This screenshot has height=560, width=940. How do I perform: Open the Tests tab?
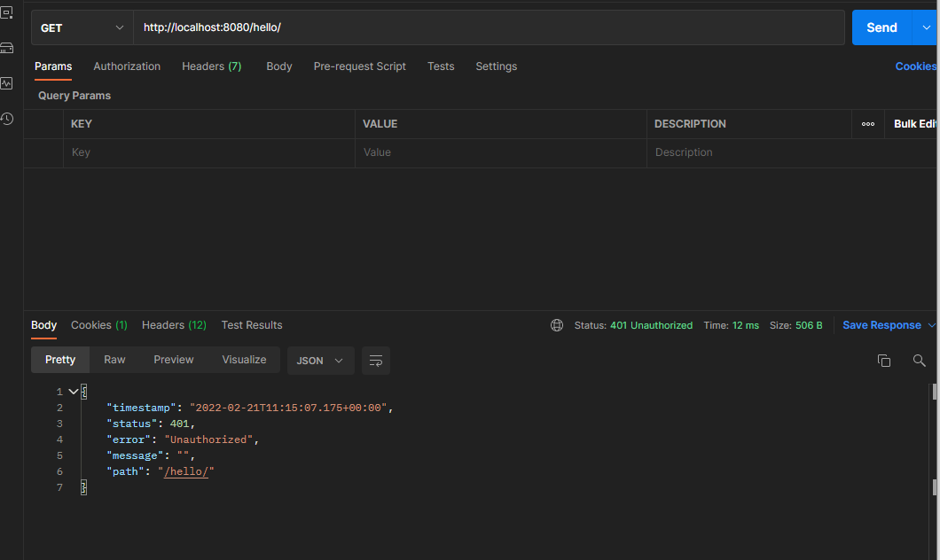coord(441,66)
